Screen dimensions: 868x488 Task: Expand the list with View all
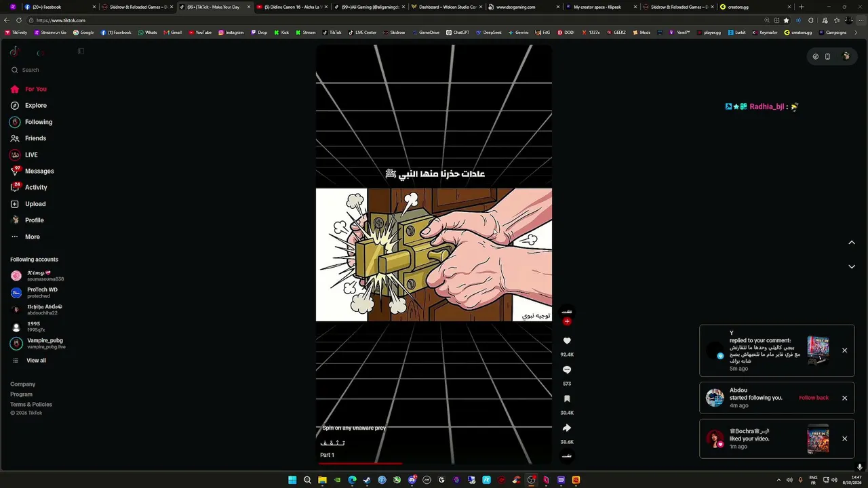click(x=29, y=361)
